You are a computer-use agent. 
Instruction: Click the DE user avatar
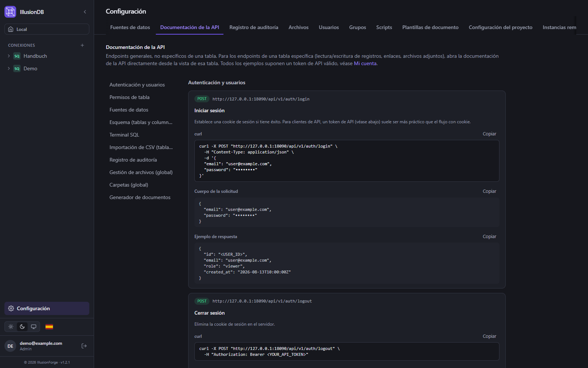point(10,346)
